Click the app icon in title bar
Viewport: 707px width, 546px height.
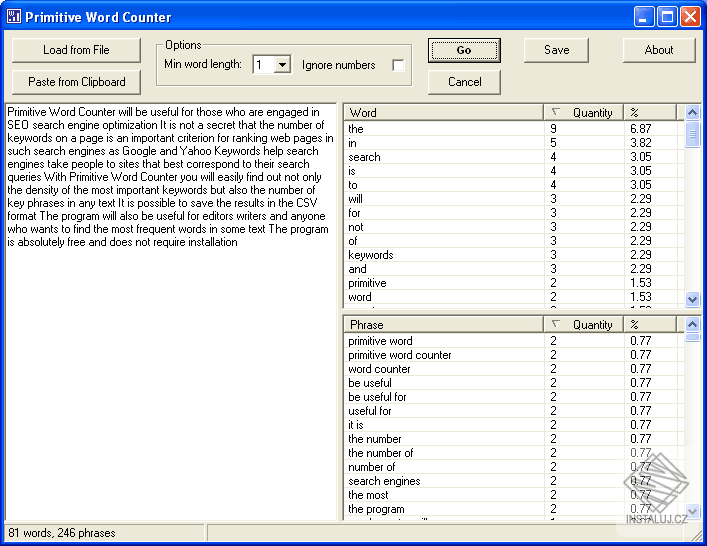pyautogui.click(x=14, y=17)
